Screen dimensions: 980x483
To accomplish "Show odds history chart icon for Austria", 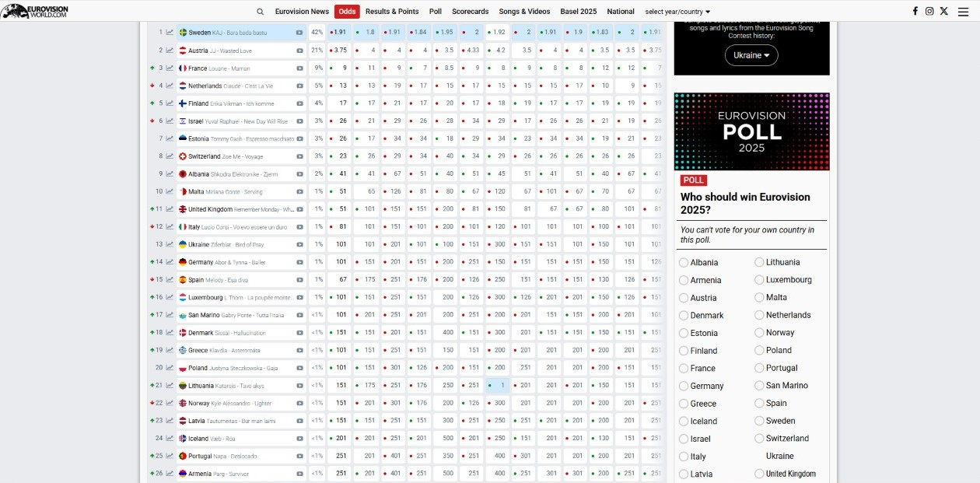I will 170,51.
